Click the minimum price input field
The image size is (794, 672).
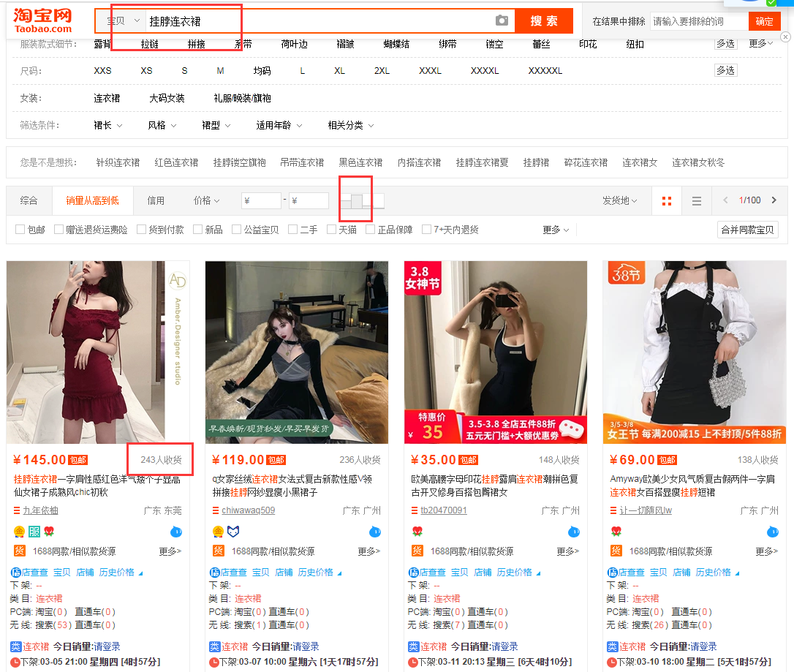point(262,200)
